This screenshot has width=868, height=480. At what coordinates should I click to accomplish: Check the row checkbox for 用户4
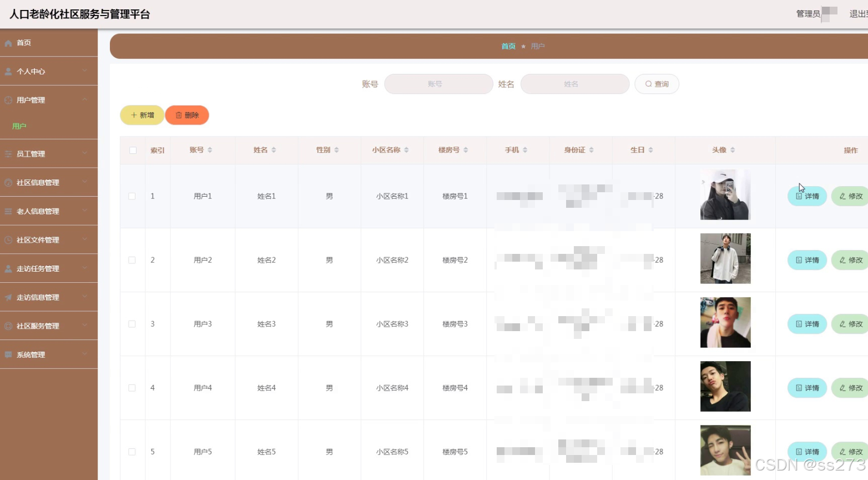click(x=132, y=388)
